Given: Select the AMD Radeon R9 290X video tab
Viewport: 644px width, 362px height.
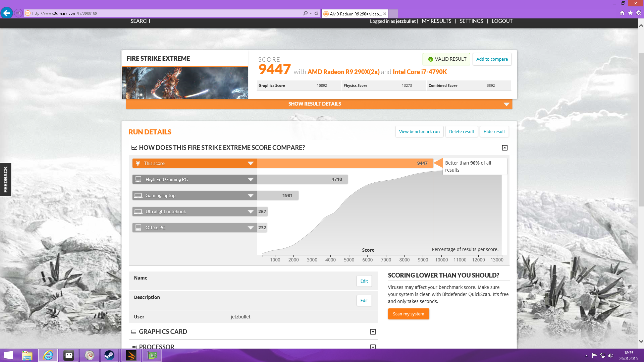Looking at the screenshot, I should [355, 14].
